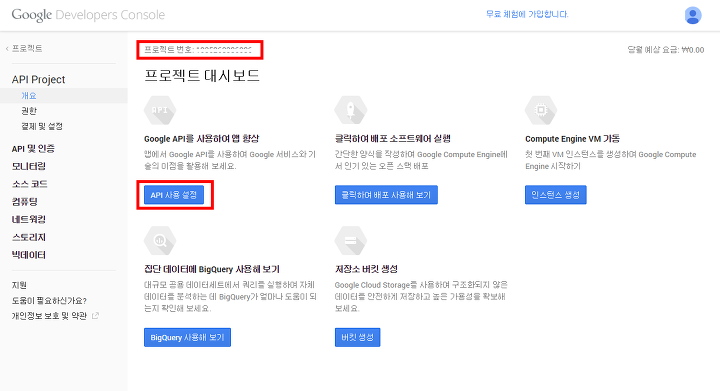Select 권한 in the sidebar
Screen dimensions: 720x391
click(29, 111)
